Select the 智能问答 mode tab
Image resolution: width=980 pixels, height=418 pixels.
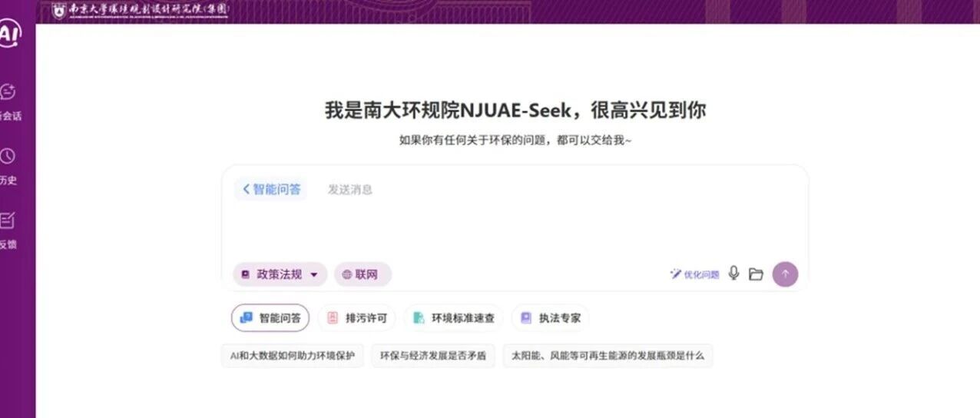tap(270, 317)
